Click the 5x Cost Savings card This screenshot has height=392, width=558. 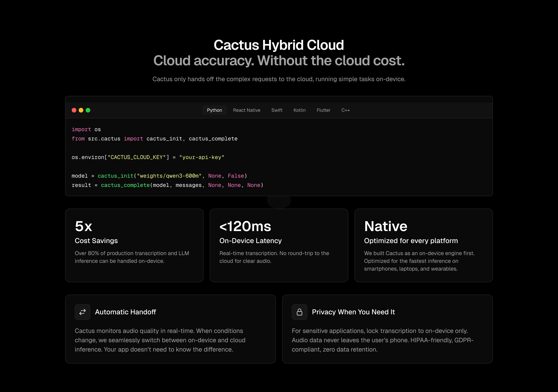134,245
